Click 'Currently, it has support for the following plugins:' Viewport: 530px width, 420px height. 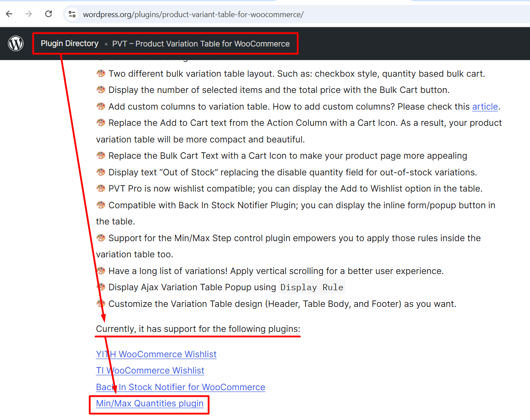[x=198, y=329]
